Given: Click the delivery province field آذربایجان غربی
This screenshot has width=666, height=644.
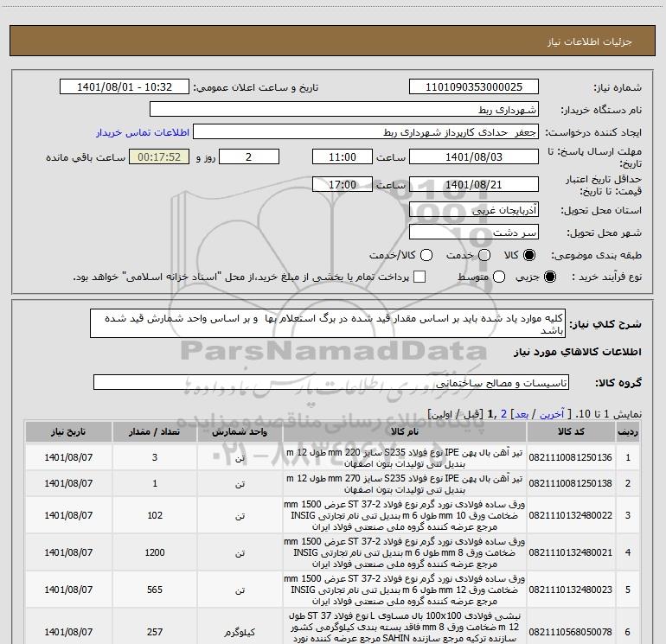Looking at the screenshot, I should (474, 210).
